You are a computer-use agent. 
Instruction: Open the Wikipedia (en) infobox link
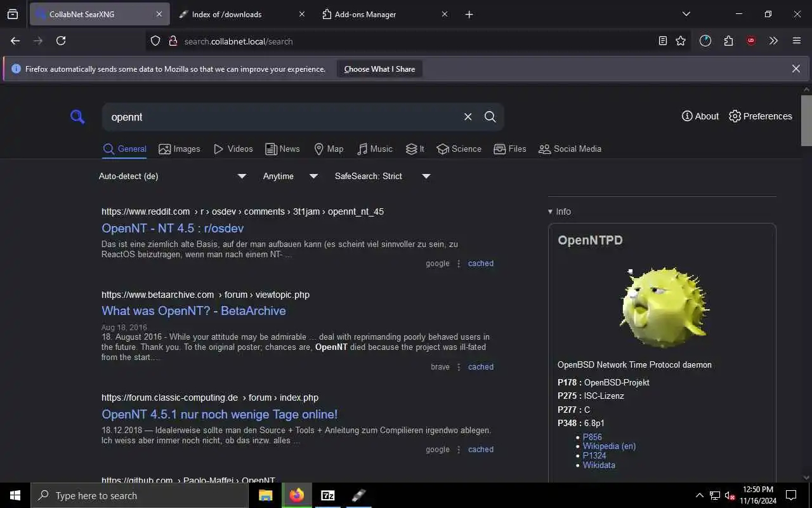[x=609, y=446]
